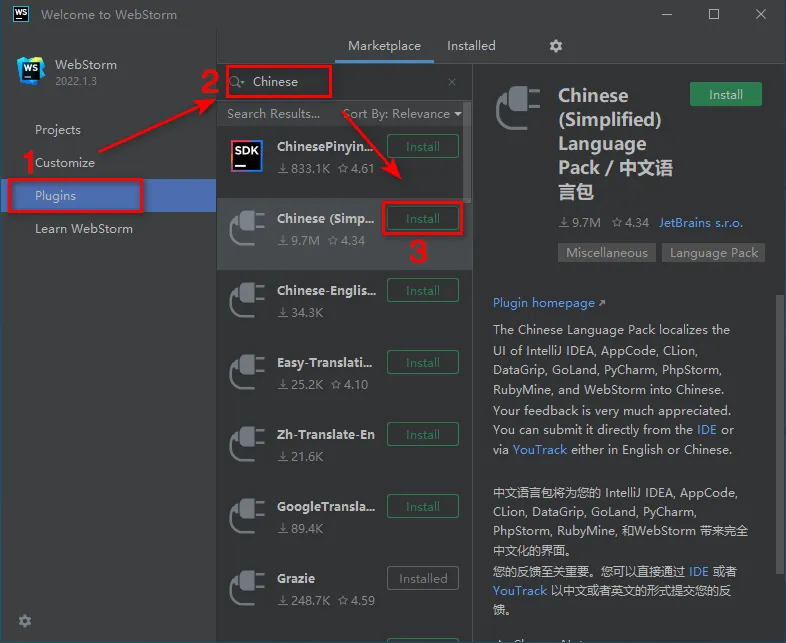Select the Zh-Translate-En plugin row name
Viewport: 786px width, 643px height.
point(326,435)
